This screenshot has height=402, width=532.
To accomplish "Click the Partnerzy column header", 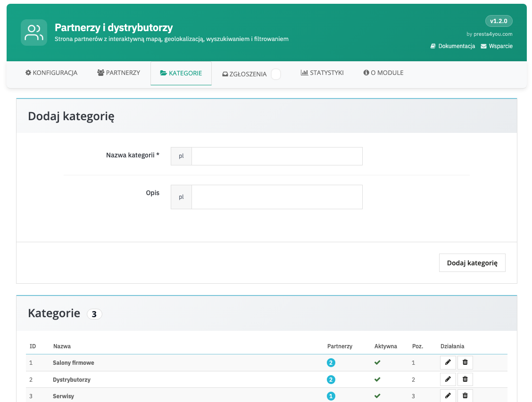I will (340, 346).
